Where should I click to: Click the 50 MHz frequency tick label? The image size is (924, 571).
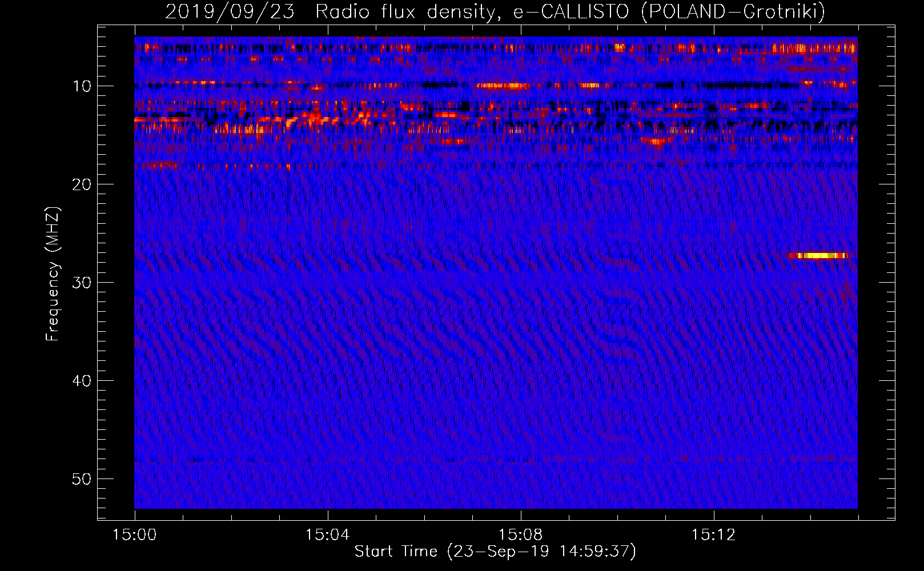[x=82, y=479]
